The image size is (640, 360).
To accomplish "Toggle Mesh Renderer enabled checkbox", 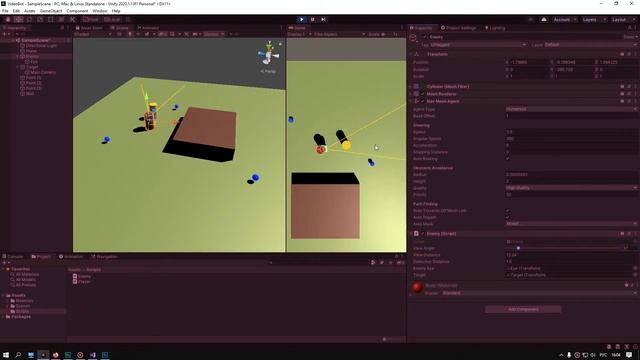I will 422,94.
